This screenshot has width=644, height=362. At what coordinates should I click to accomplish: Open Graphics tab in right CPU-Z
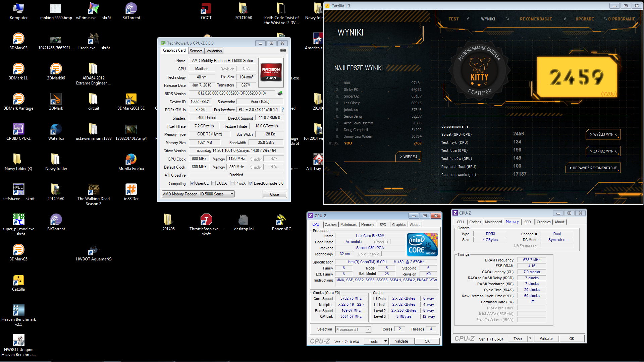[543, 222]
